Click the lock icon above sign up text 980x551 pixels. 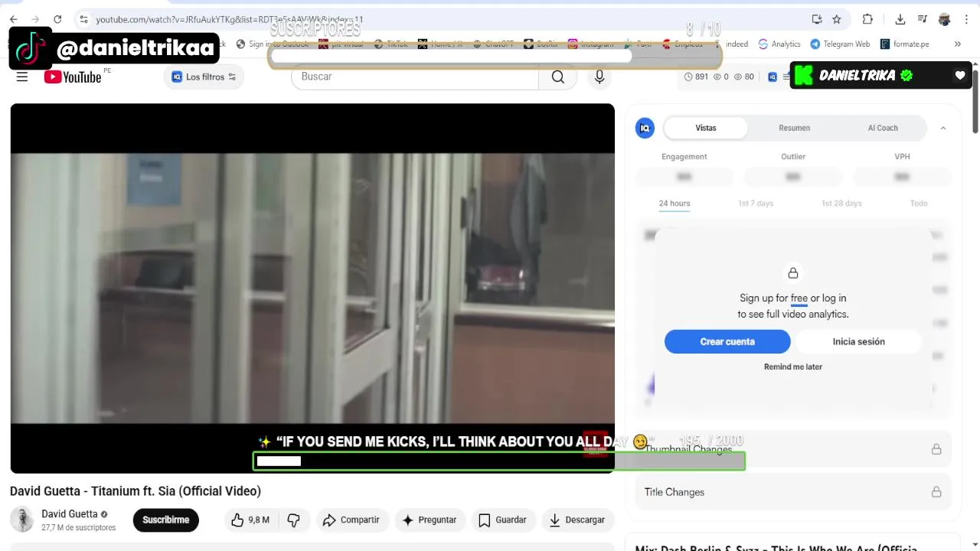pos(793,273)
